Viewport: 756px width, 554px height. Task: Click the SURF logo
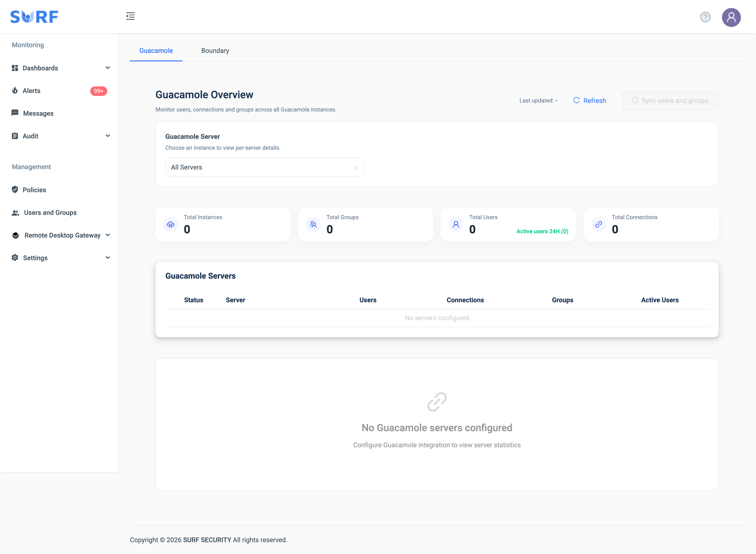[34, 17]
